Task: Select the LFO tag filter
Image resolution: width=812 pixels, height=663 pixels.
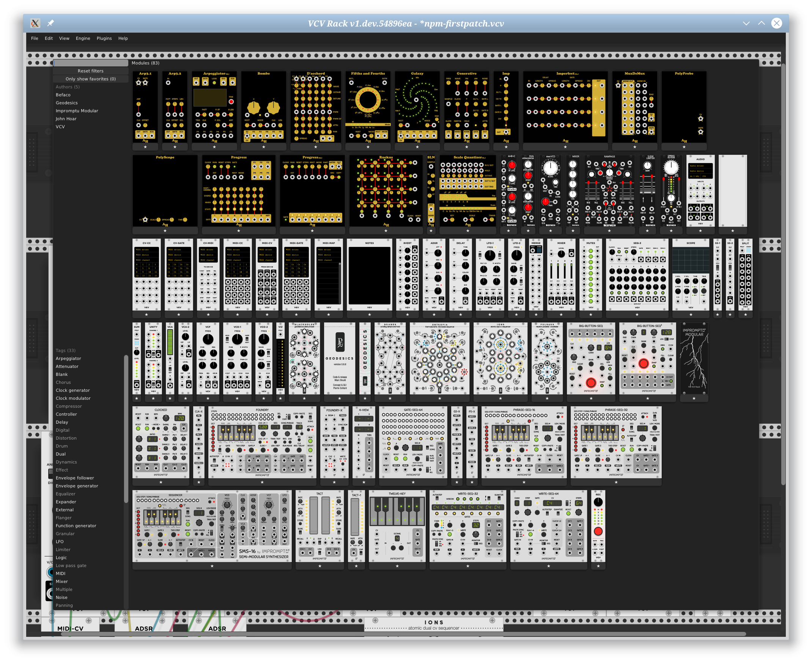Action: (60, 542)
